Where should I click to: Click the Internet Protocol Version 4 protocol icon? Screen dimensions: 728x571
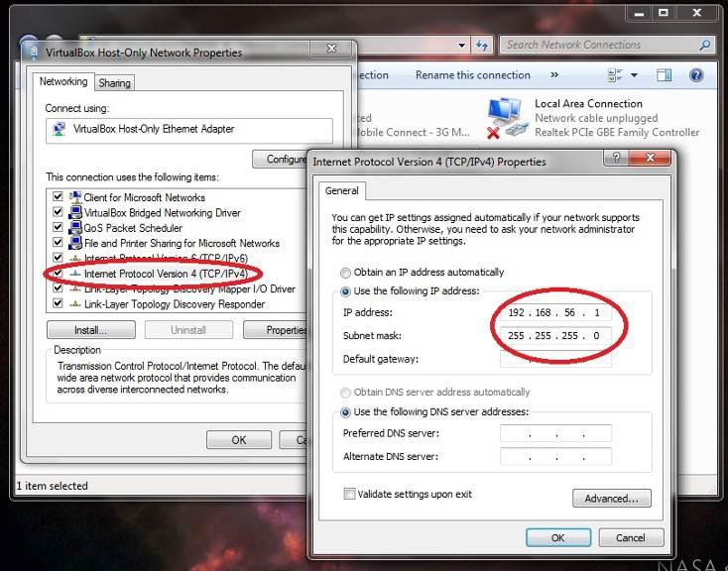pyautogui.click(x=75, y=274)
